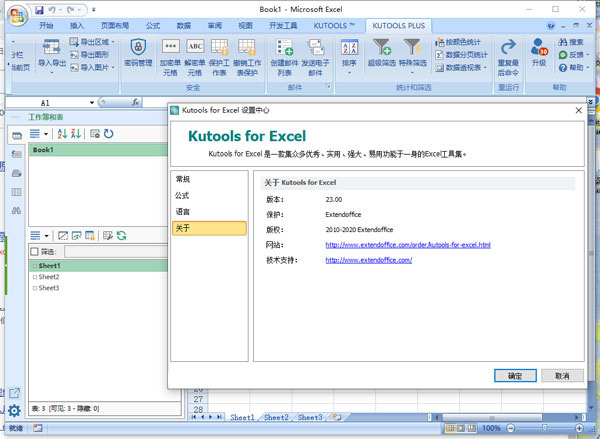Open Column List icon in side pane
This screenshot has width=600, height=439.
click(16, 192)
